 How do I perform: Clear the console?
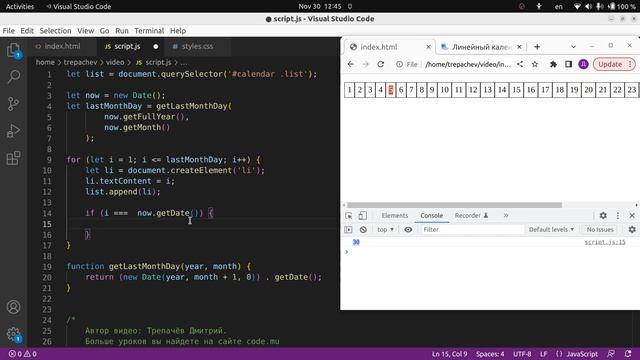[x=363, y=230]
